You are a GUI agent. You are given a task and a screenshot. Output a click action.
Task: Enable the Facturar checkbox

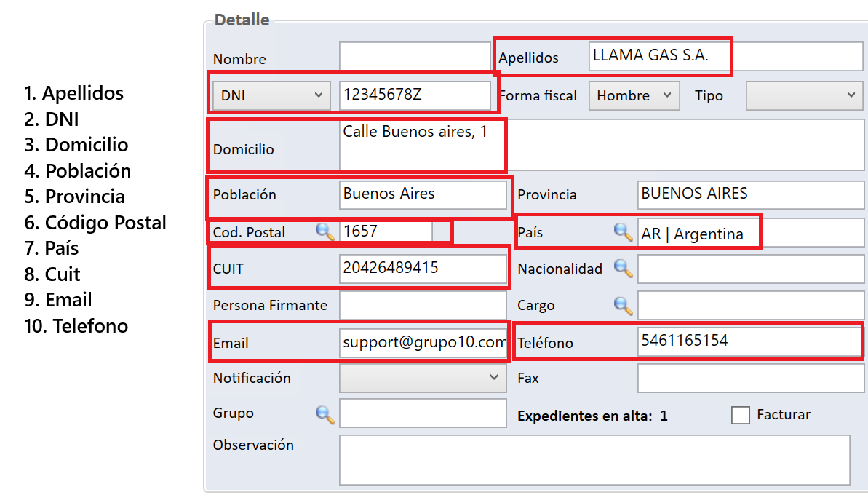[741, 415]
